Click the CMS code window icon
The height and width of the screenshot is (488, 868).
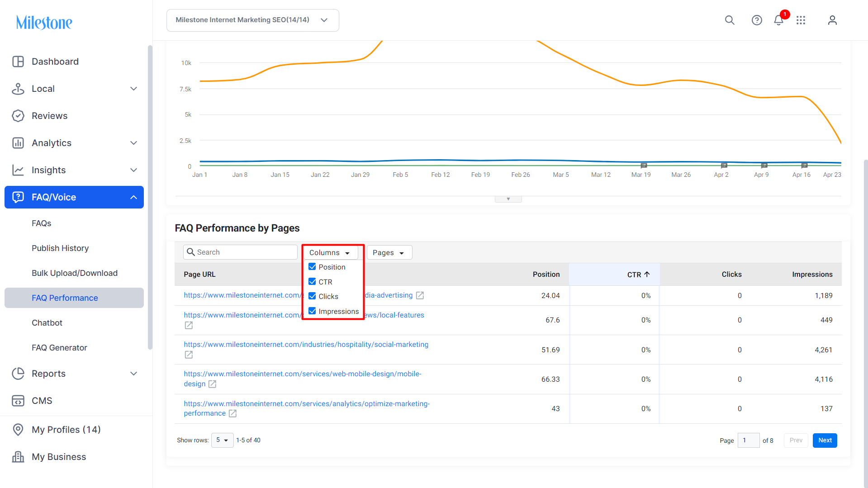[x=18, y=401]
